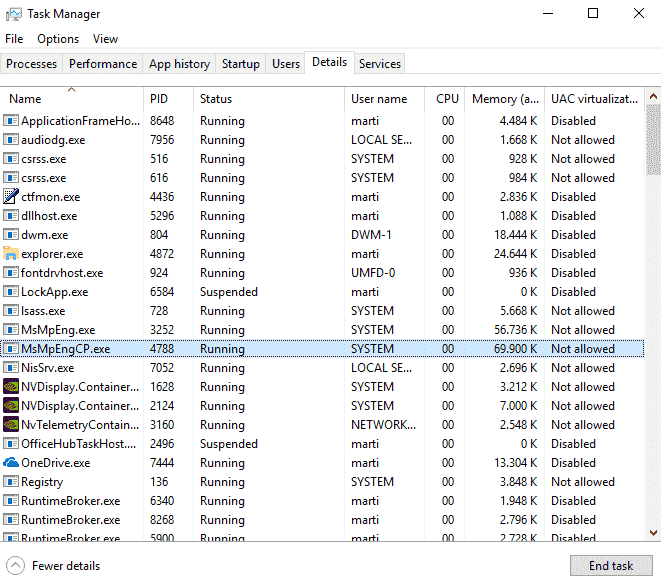Click PID 7444 of OneDrive.exe
The image size is (661, 586).
point(162,462)
